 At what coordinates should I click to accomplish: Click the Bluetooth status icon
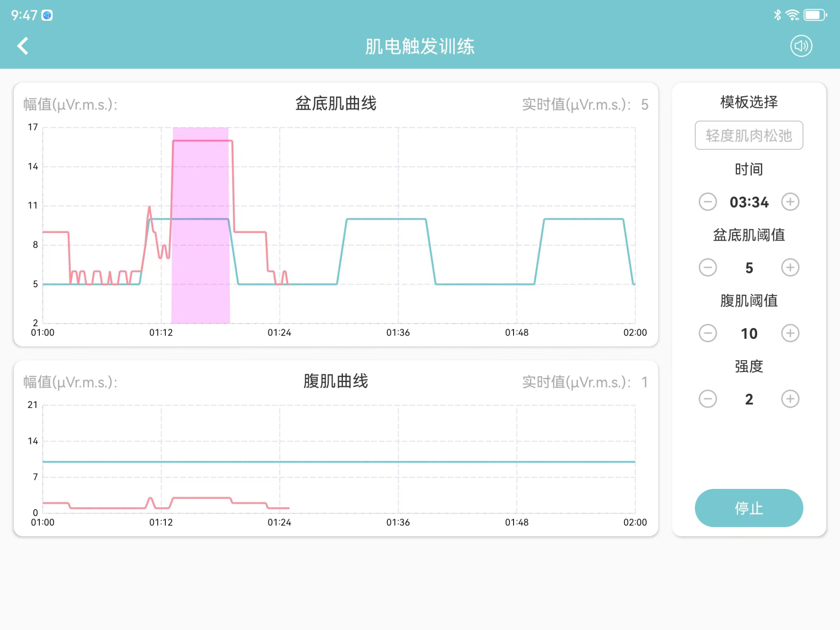(x=777, y=15)
